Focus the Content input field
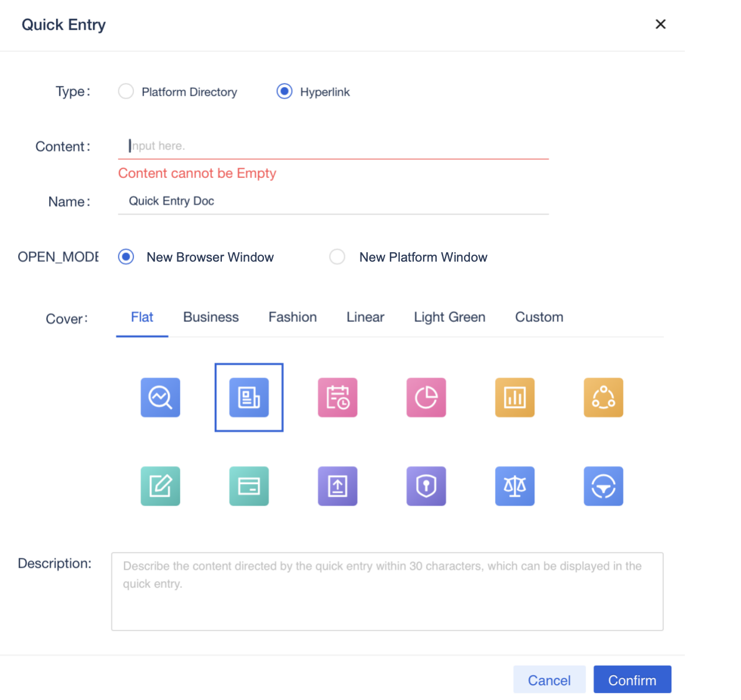The width and height of the screenshot is (741, 700). pyautogui.click(x=333, y=146)
